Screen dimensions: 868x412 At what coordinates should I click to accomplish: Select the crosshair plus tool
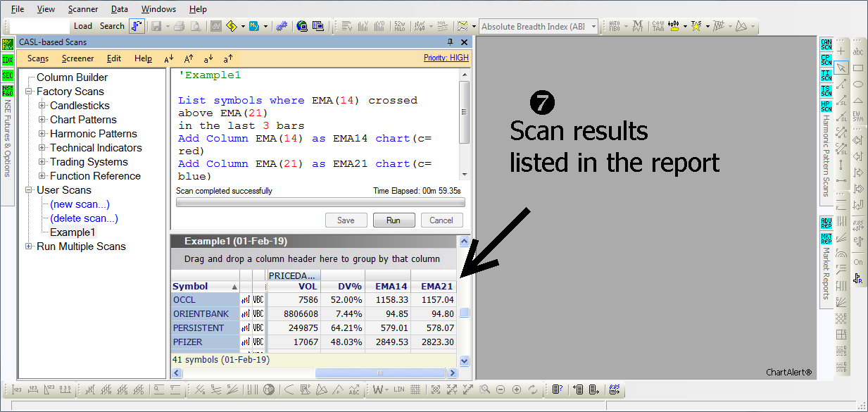point(841,51)
